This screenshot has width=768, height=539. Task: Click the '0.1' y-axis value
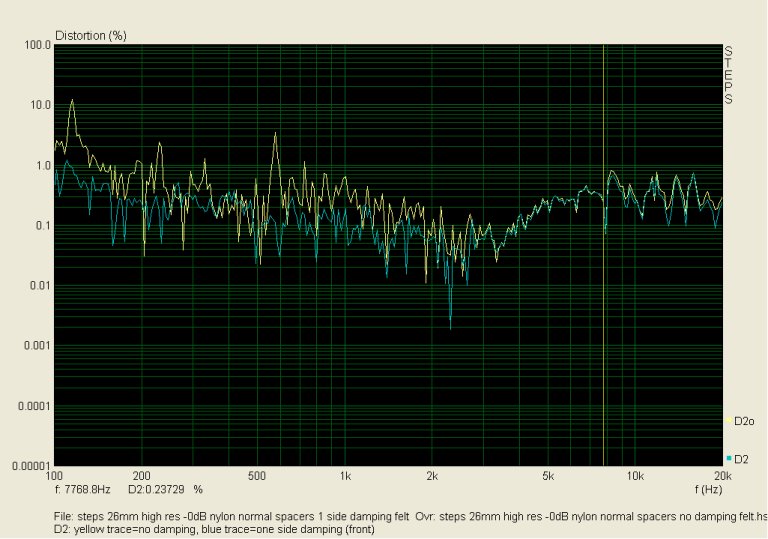pos(43,226)
